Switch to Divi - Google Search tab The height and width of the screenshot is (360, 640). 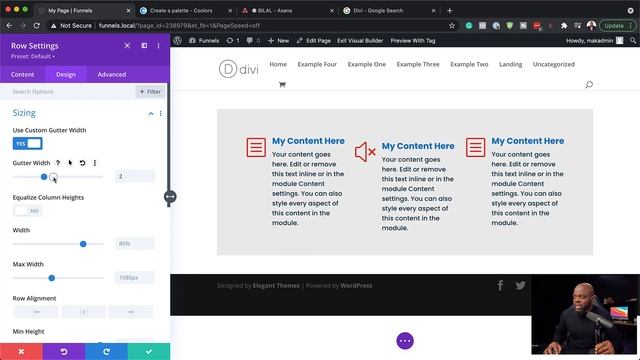pos(389,11)
